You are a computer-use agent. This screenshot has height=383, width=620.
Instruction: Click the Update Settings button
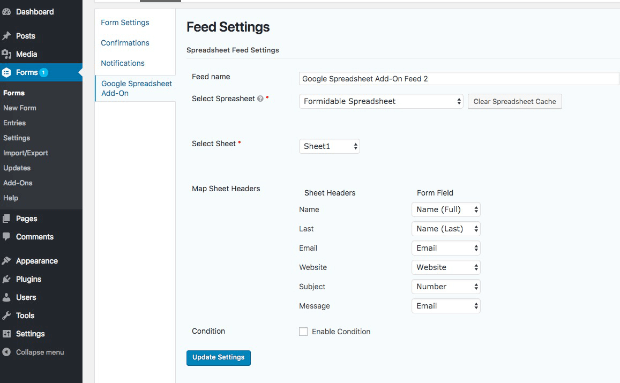(218, 358)
